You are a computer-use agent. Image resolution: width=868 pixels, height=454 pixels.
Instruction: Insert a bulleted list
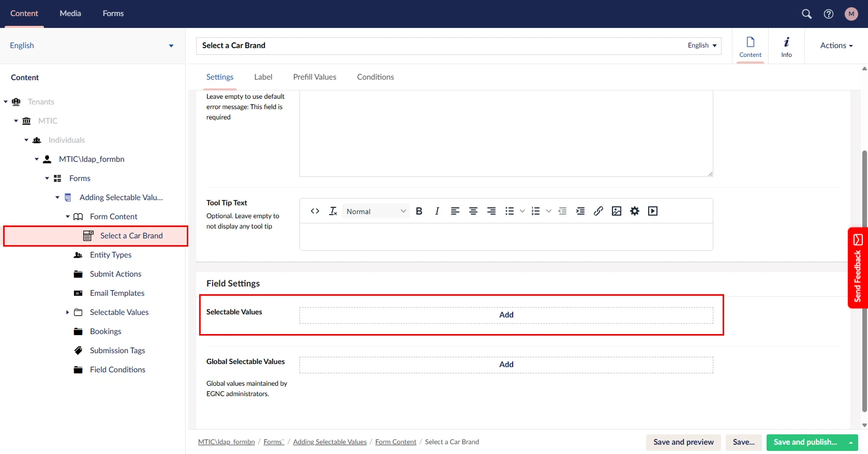[x=510, y=211]
